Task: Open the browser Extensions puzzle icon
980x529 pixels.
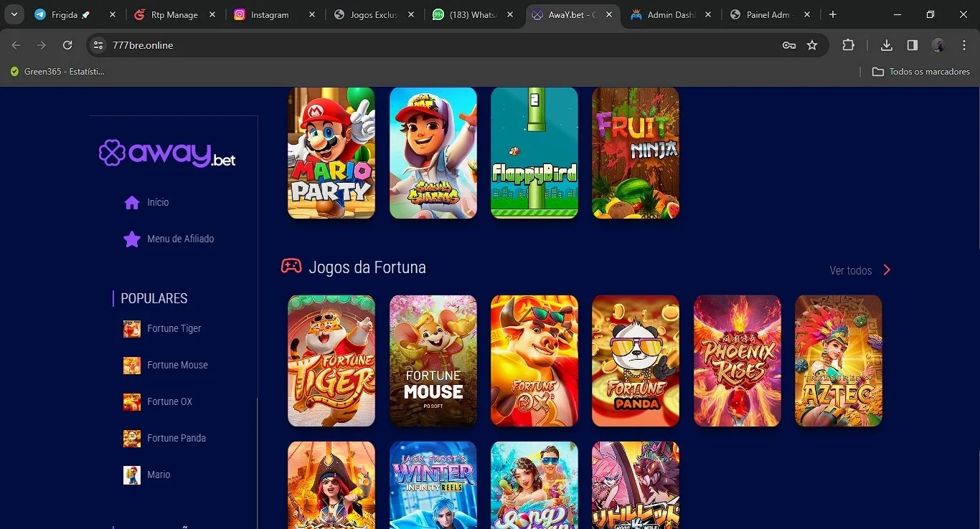Action: point(848,45)
